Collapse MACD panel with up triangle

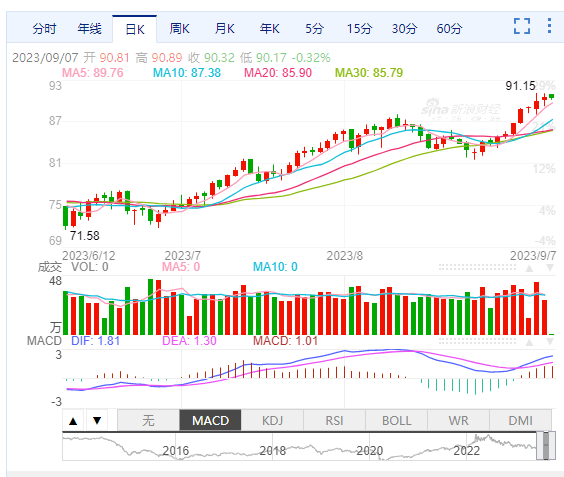(x=529, y=342)
